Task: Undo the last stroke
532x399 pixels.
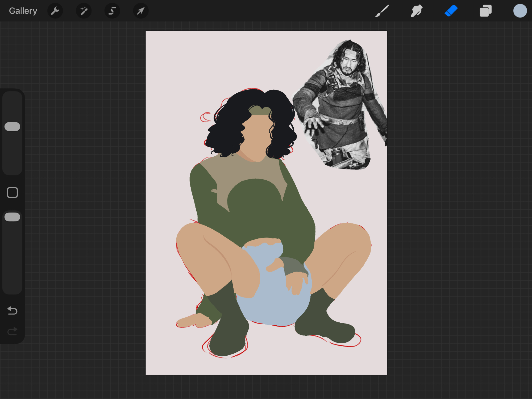Action: pyautogui.click(x=13, y=310)
